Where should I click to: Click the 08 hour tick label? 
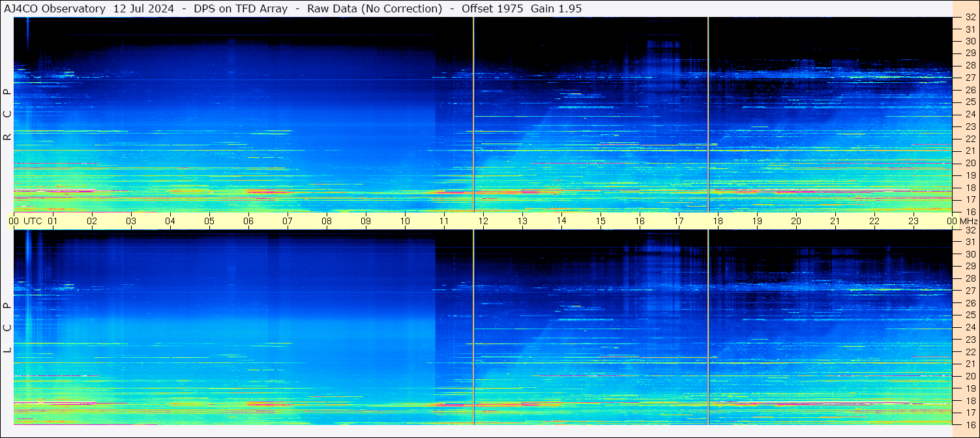[327, 221]
